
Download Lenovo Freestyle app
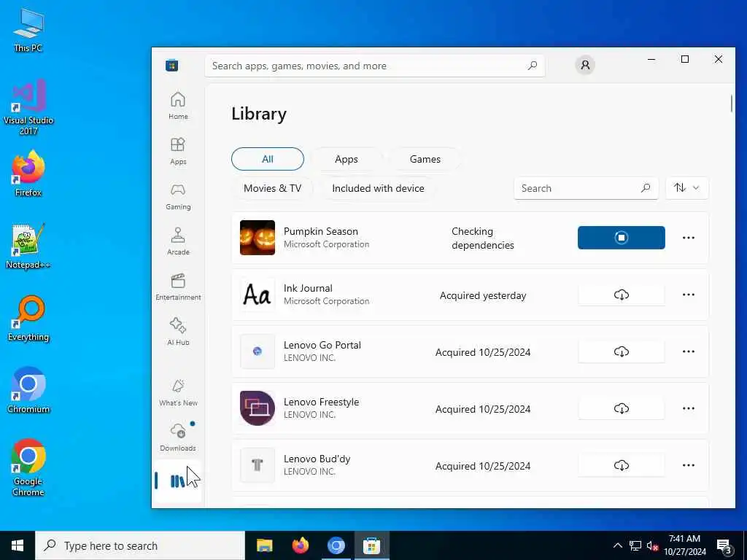622,408
